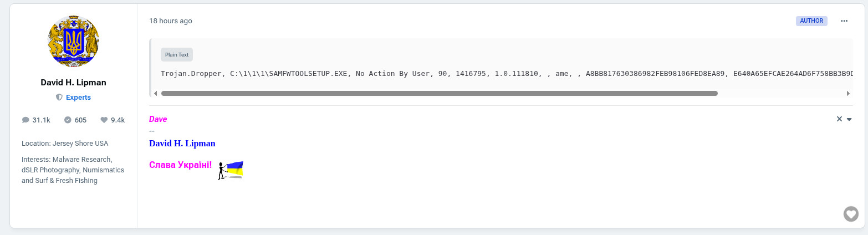Open the David H. Lipman profile name link
Viewport: 868px width, 235px height.
coord(74,83)
